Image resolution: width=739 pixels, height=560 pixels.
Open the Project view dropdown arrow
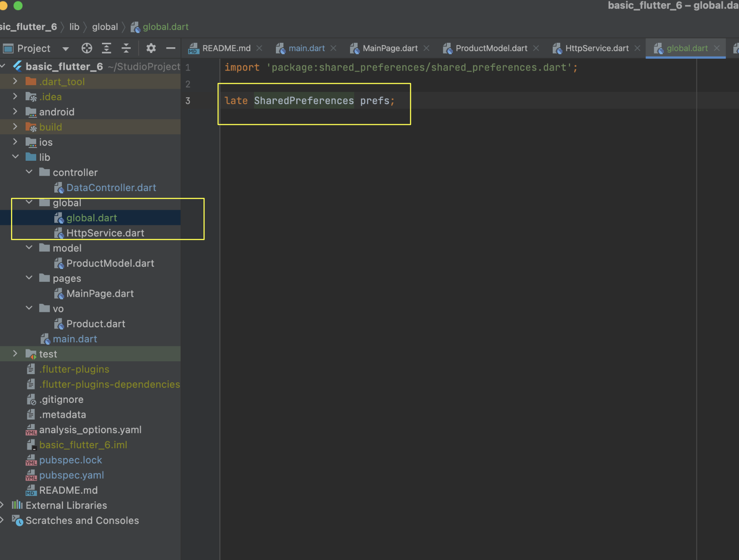[65, 49]
